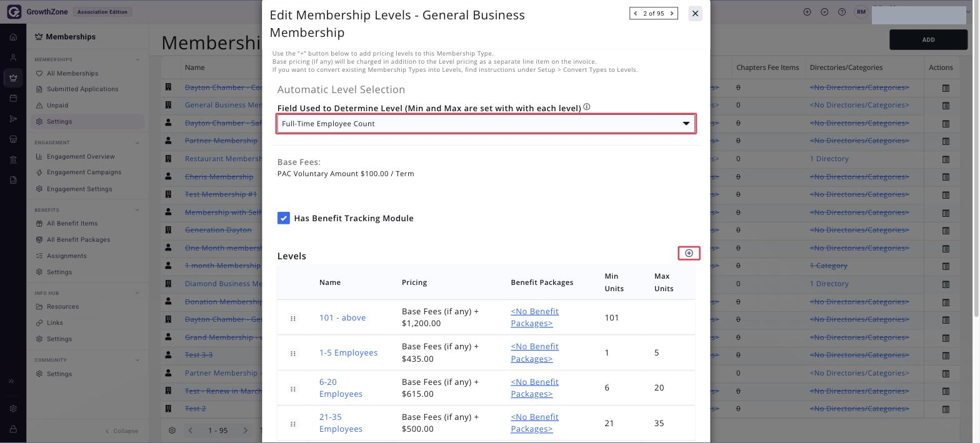Click No Benefit Packages for the 101 - above level
This screenshot has height=443, width=980.
(x=534, y=317)
